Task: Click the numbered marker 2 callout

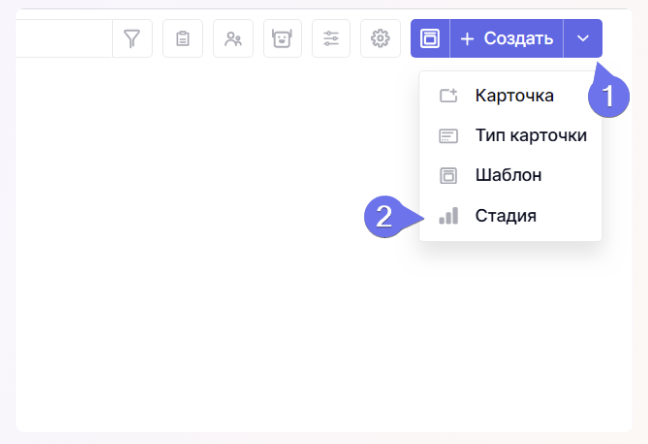Action: click(x=384, y=217)
